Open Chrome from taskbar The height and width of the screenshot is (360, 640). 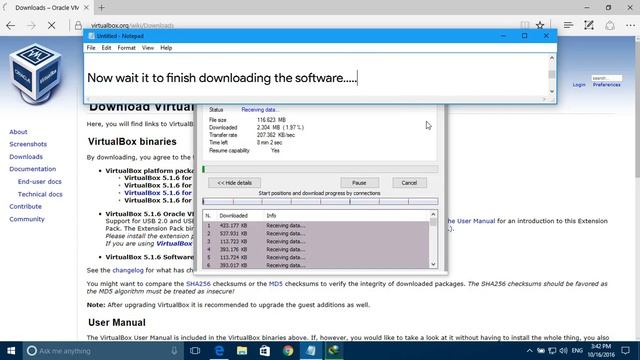tap(288, 351)
